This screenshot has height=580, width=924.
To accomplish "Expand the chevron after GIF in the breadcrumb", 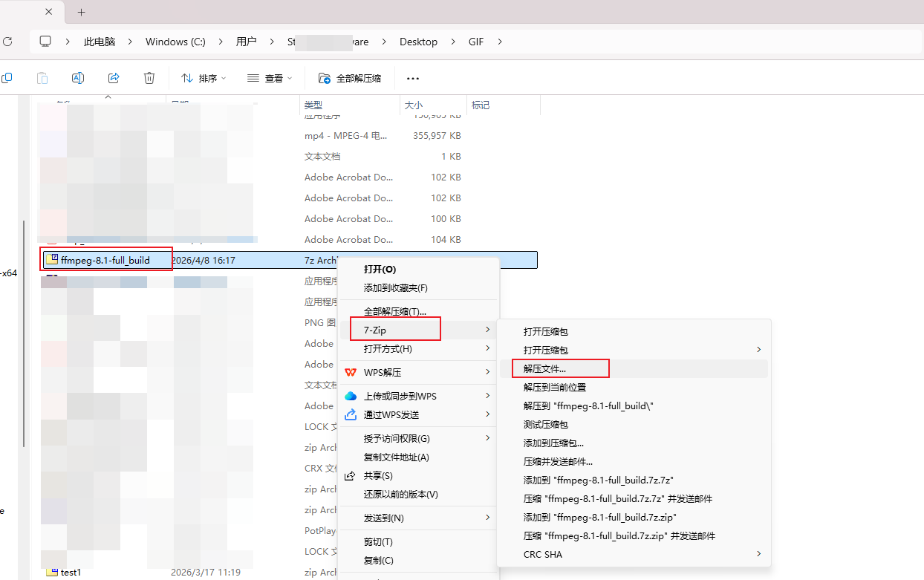I will click(499, 42).
